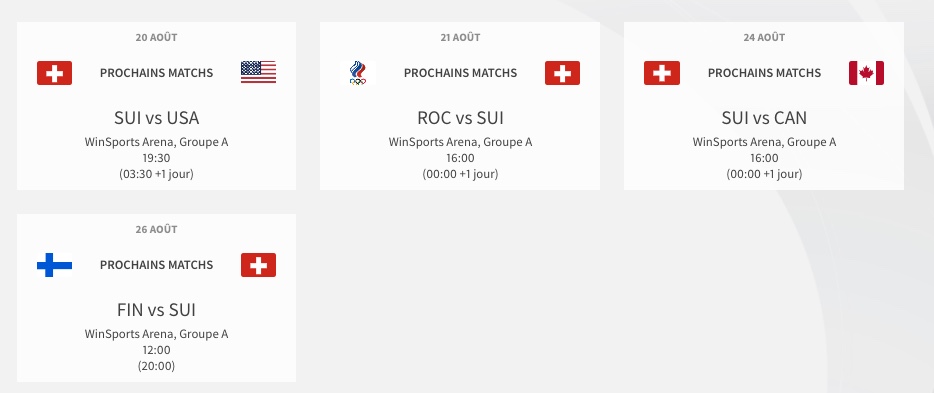Click the USA flag icon

click(x=259, y=72)
